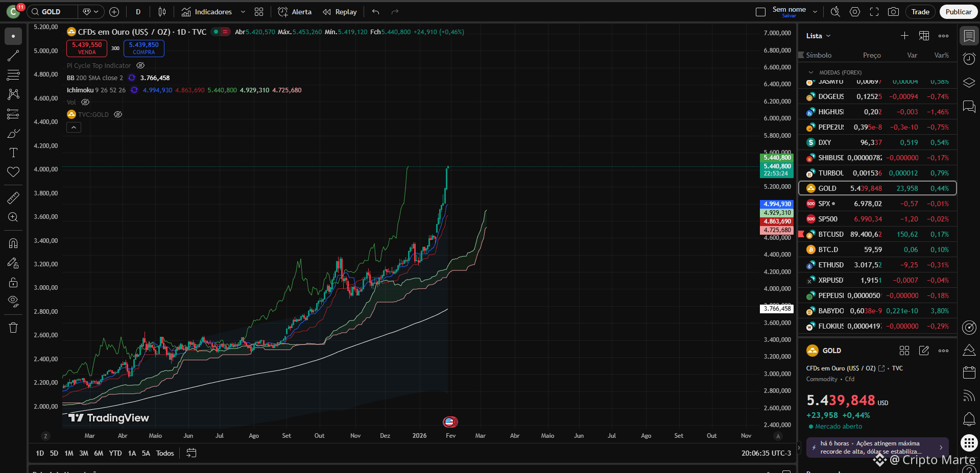This screenshot has height=473, width=980.
Task: Collapse the indicator legend with the arrow
Action: point(74,128)
